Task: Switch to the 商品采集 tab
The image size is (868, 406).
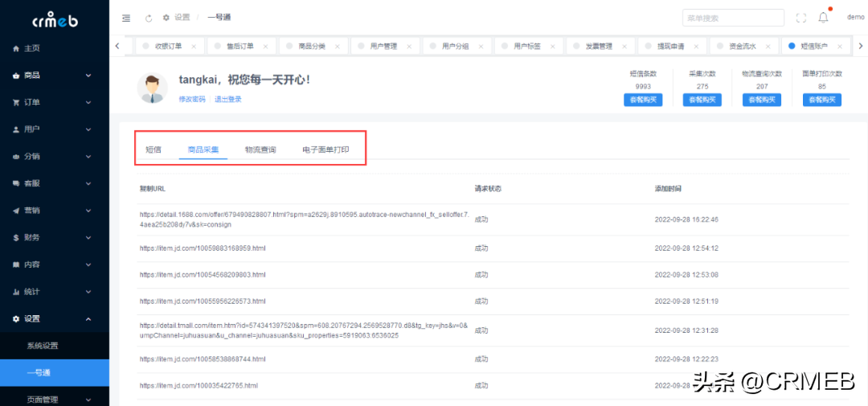Action: pyautogui.click(x=203, y=150)
